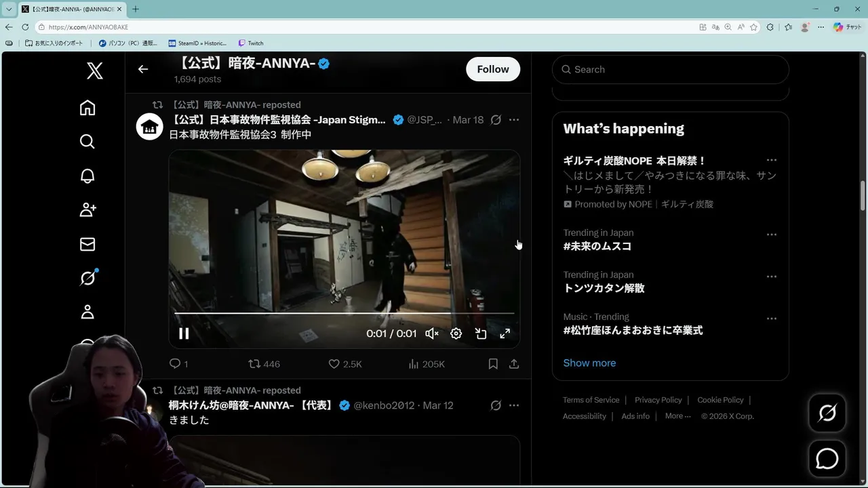Open the Mar 18 post date link
The width and height of the screenshot is (868, 488).
click(468, 120)
